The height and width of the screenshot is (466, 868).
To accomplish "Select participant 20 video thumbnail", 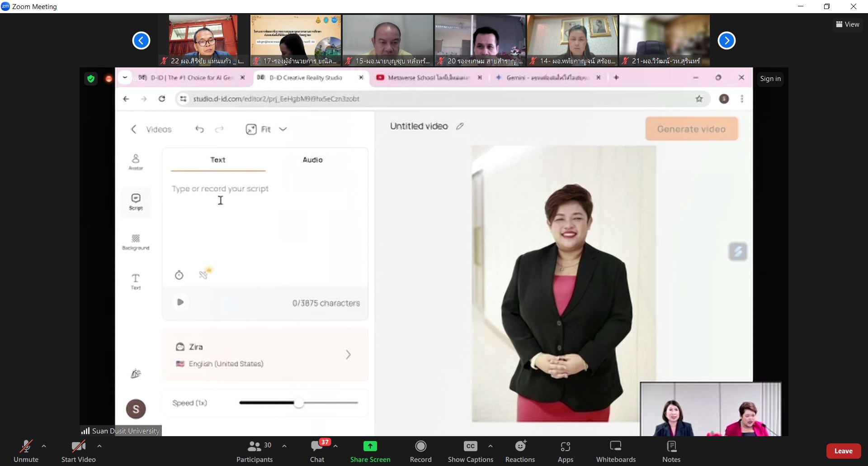I will point(480,40).
